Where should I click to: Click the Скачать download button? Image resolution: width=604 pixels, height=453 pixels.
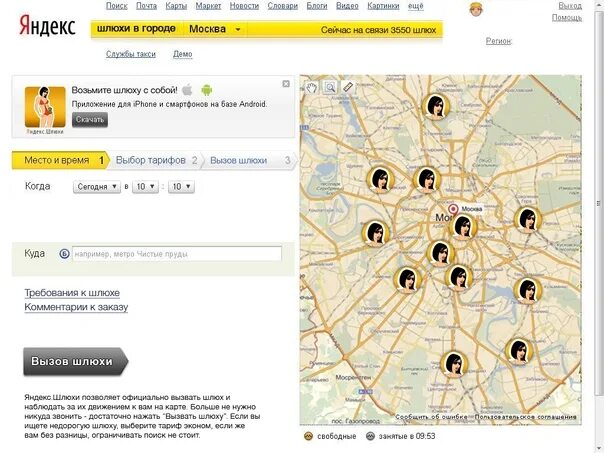tap(90, 119)
